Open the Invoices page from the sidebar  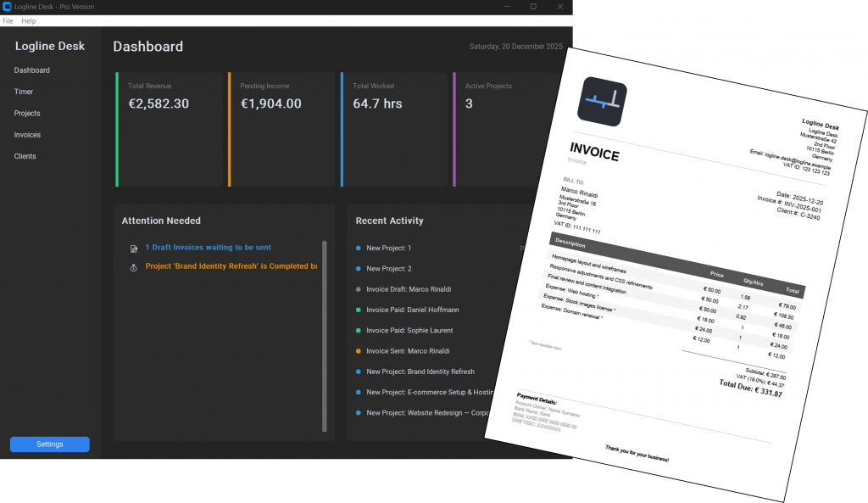pos(27,135)
